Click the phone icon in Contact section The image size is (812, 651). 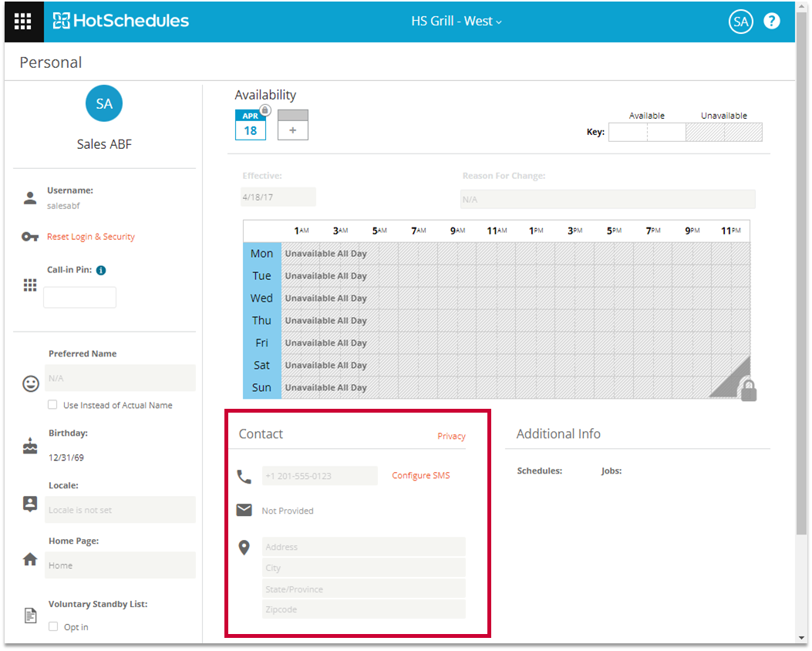pos(244,477)
